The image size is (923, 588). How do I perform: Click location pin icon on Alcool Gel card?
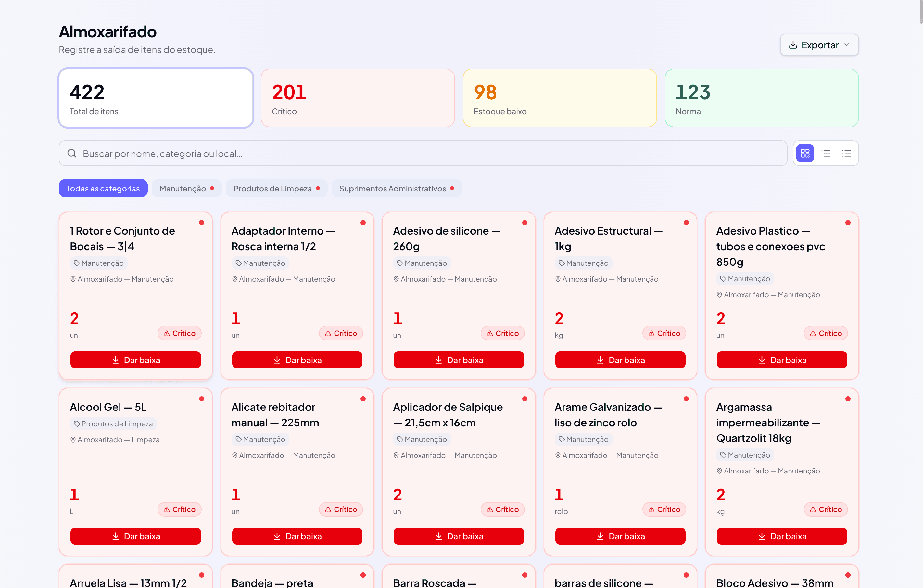pos(73,440)
